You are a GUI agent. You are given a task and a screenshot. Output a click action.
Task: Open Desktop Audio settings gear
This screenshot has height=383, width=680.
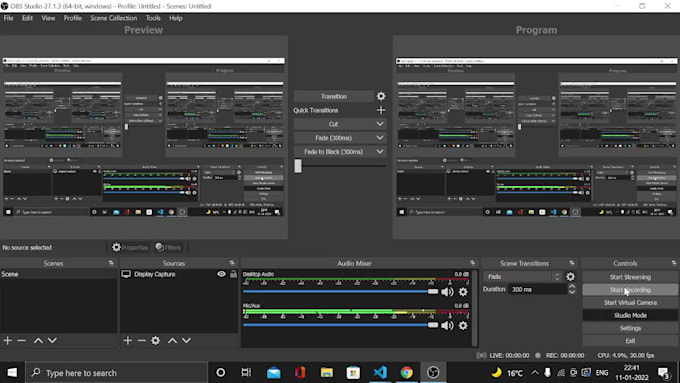click(463, 292)
